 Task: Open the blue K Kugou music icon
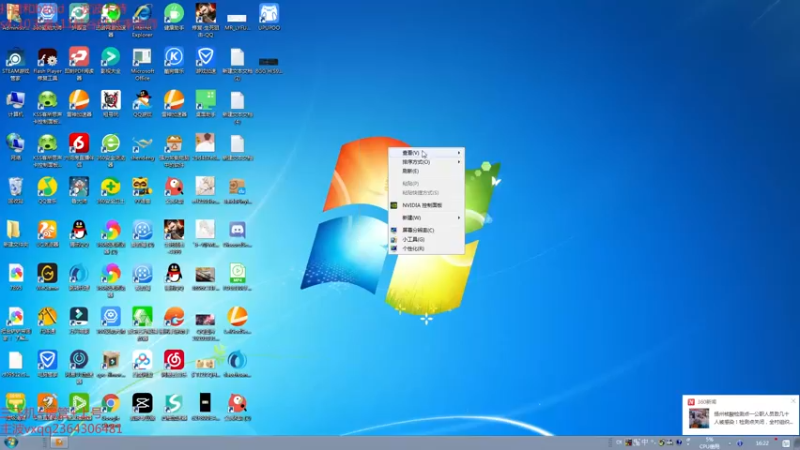[174, 61]
